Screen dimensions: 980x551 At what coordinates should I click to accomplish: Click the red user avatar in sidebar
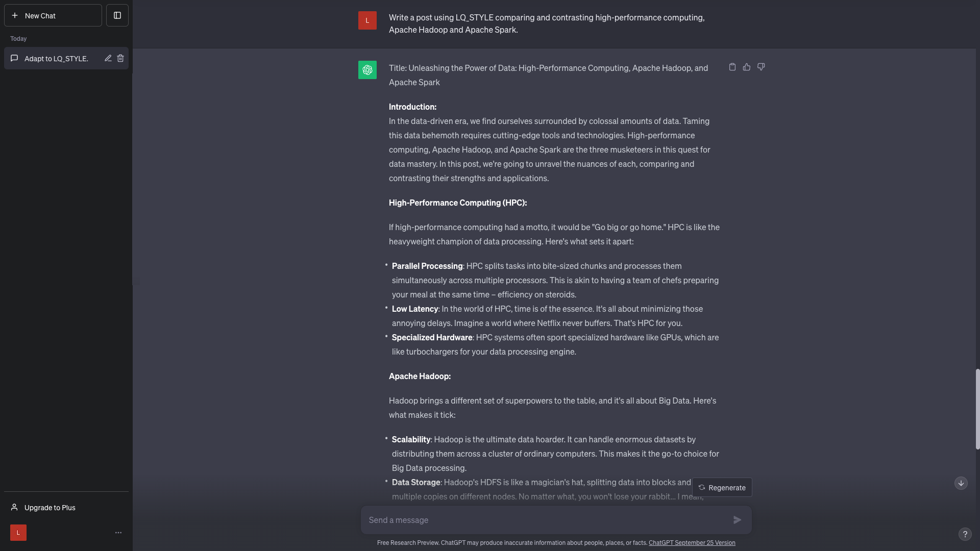pos(18,533)
